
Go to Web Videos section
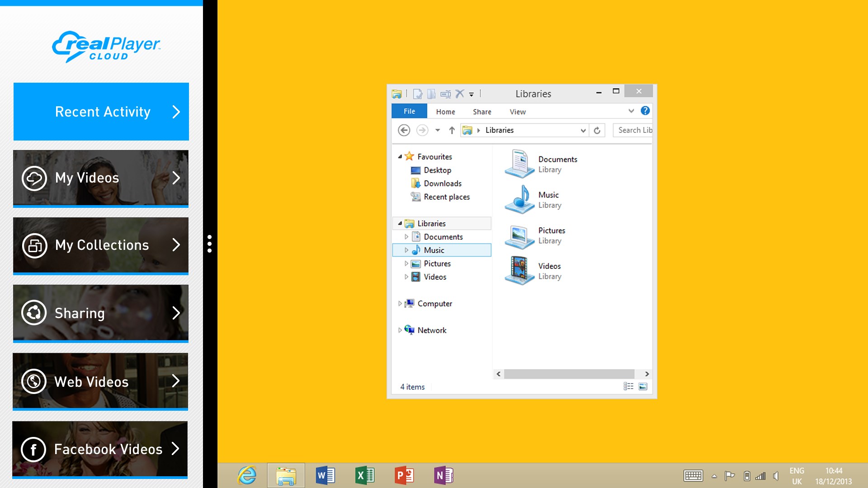click(100, 381)
